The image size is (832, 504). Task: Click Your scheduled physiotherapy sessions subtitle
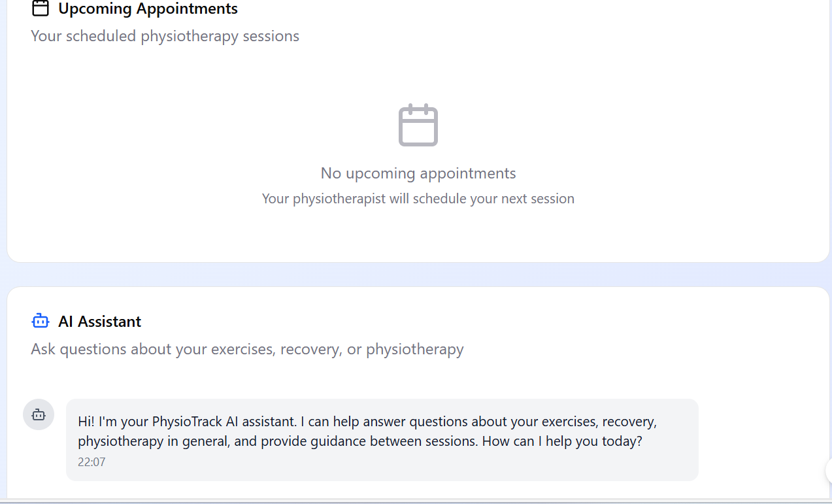165,36
